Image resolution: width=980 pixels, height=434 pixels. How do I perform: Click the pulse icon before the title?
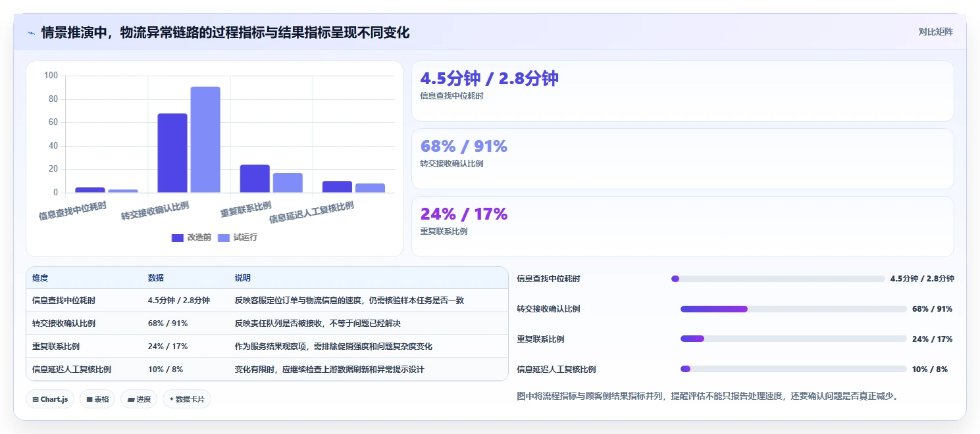point(31,33)
